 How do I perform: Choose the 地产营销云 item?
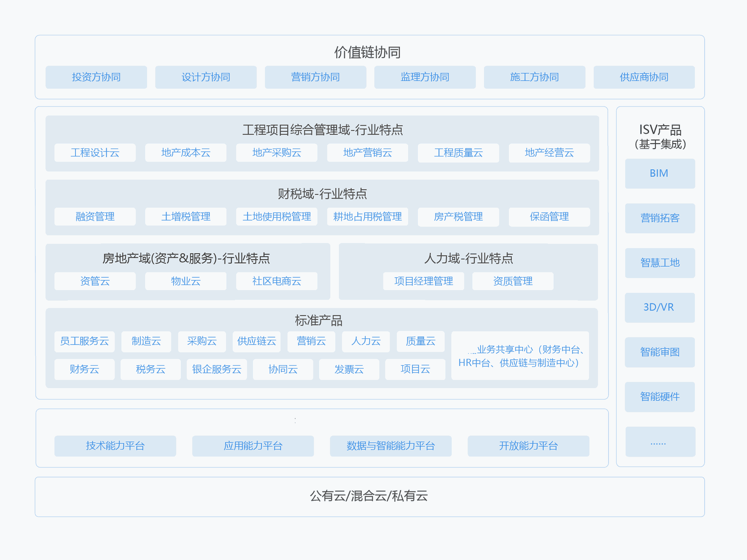(368, 152)
